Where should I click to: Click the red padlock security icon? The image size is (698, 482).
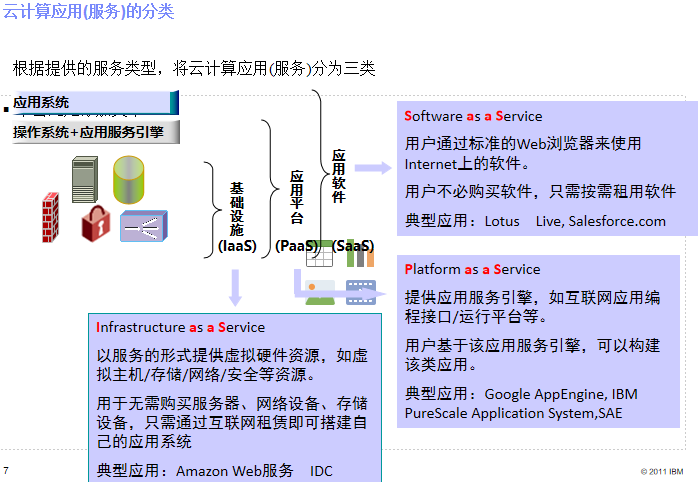tap(95, 222)
